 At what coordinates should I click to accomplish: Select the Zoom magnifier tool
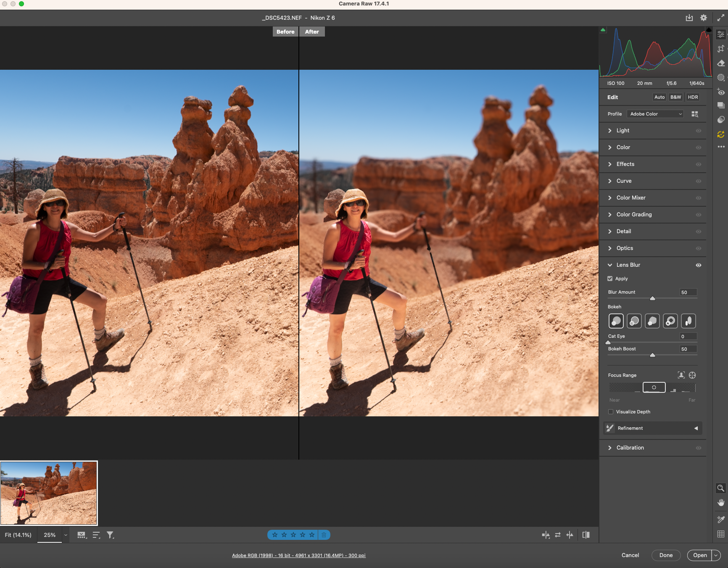tap(720, 488)
